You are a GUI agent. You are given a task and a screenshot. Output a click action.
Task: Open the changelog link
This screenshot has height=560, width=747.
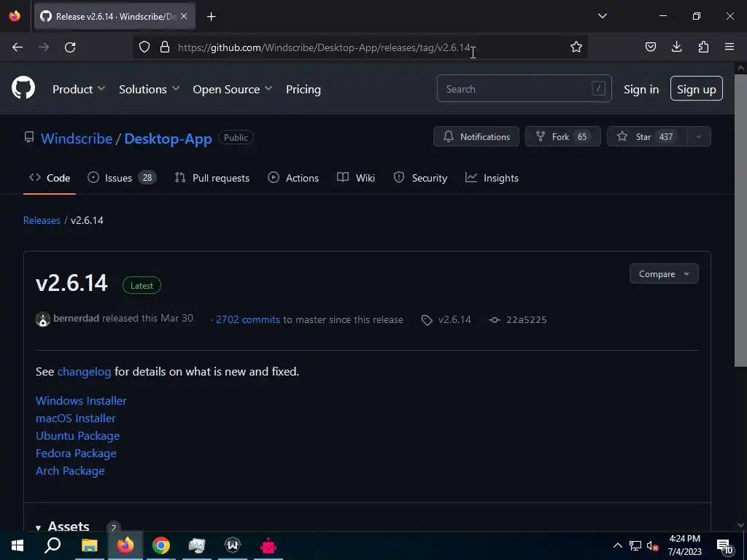pos(85,371)
